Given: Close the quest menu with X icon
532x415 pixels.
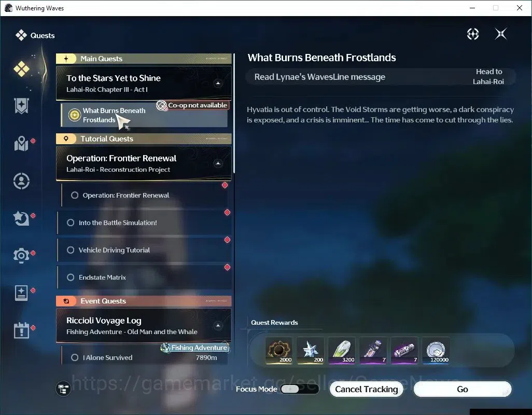Looking at the screenshot, I should pos(501,34).
